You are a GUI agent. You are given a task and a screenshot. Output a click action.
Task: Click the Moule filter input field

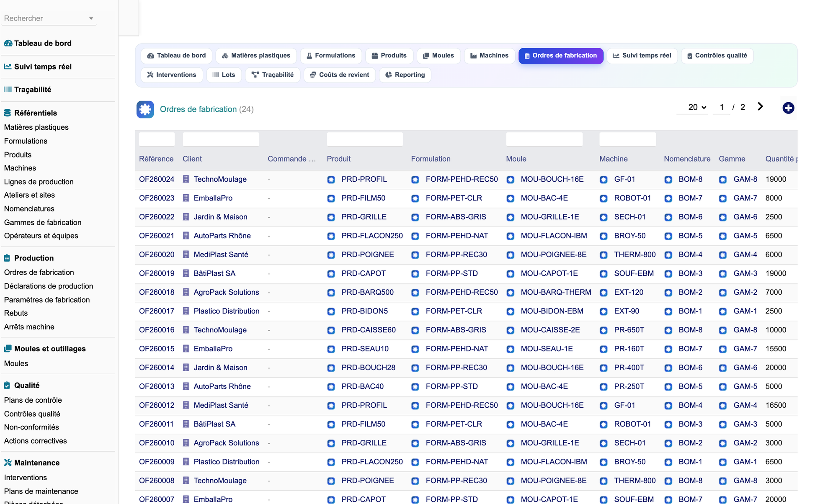(x=544, y=139)
